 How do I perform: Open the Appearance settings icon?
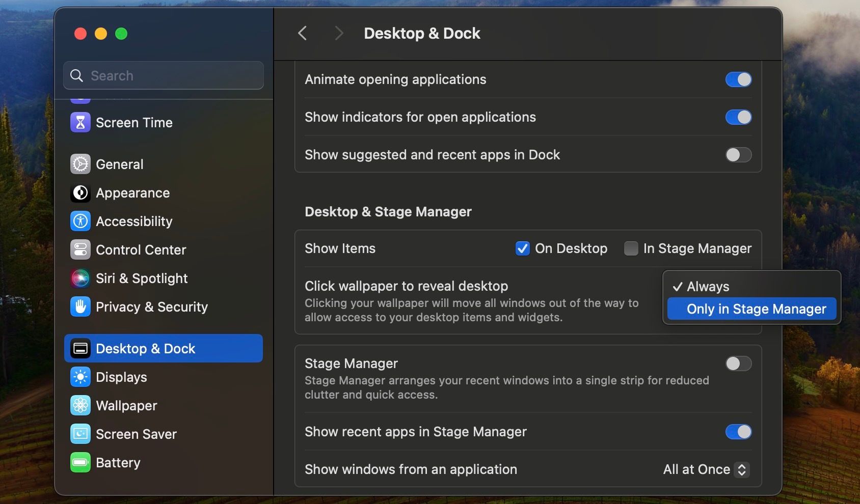80,193
